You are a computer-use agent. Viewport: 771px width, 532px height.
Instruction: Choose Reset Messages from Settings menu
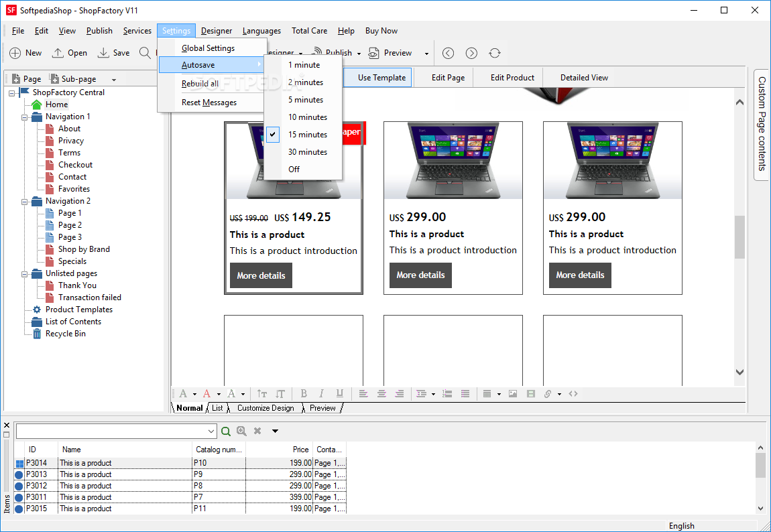pos(209,102)
